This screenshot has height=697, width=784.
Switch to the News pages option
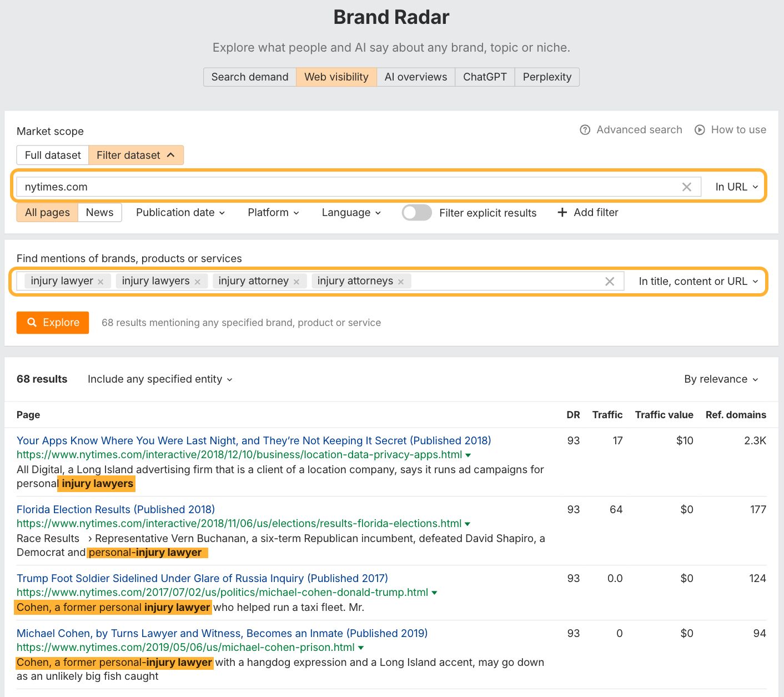tap(99, 213)
